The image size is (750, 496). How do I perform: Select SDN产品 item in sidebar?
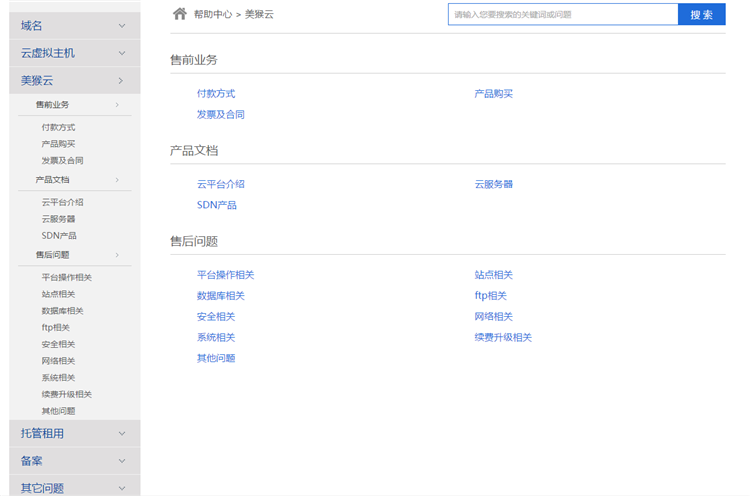pyautogui.click(x=59, y=236)
